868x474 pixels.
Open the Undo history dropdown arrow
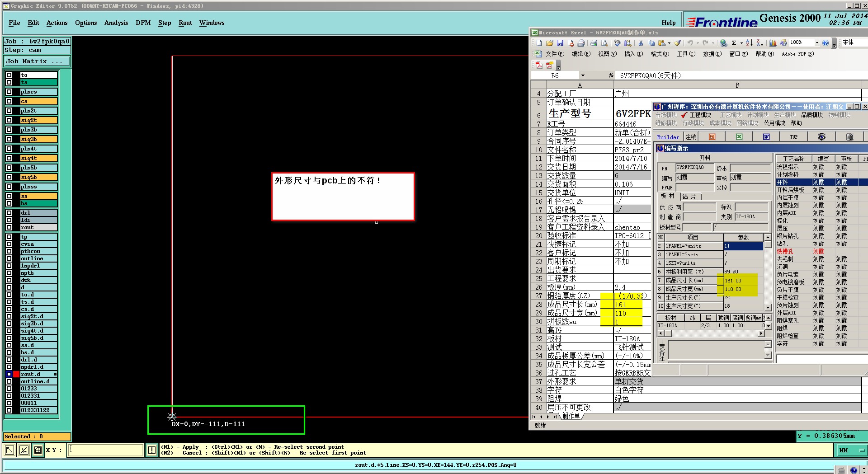point(698,43)
